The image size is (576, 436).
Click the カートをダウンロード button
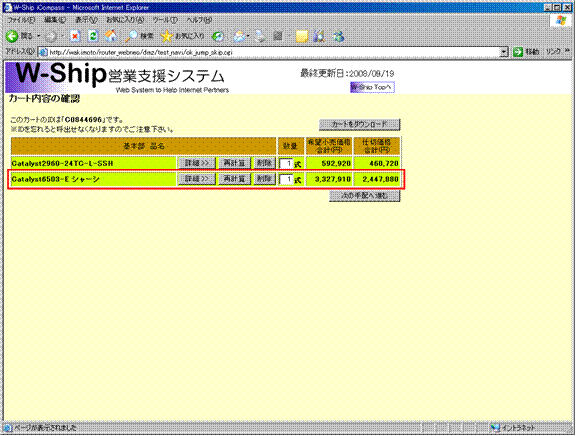tap(359, 125)
